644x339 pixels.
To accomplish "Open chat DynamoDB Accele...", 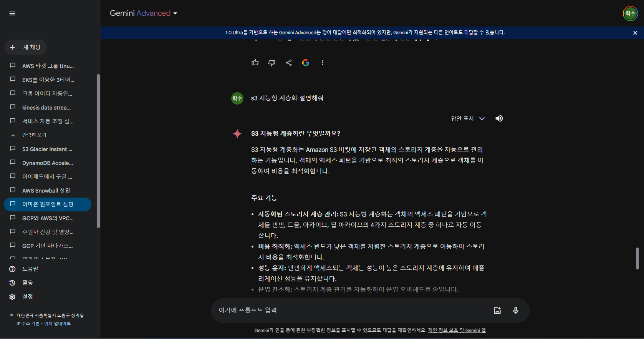I will coord(48,163).
